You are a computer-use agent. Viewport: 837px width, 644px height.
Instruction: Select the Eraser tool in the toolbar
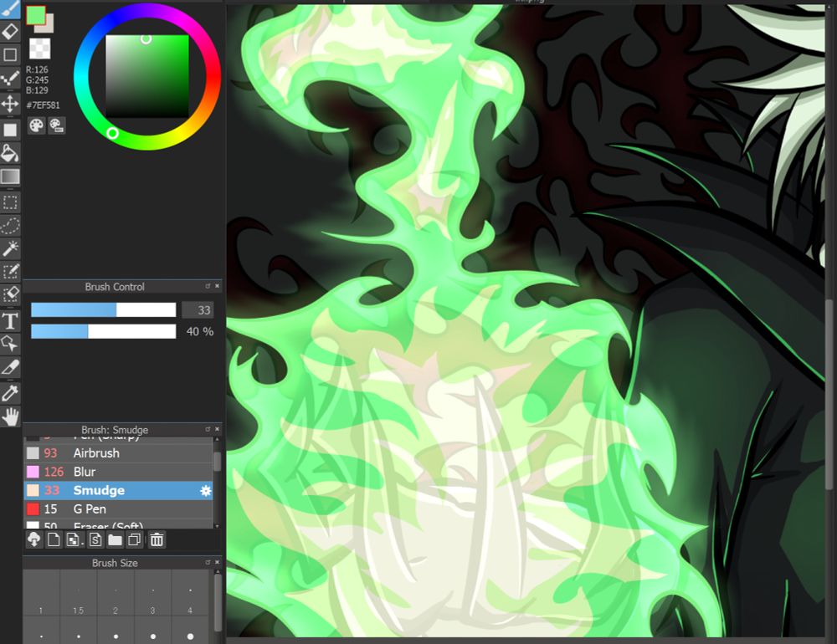coord(11,31)
